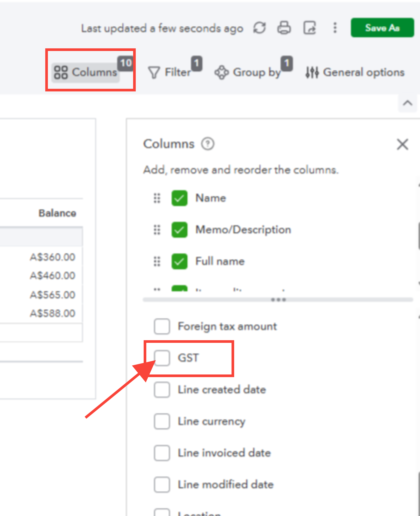Open the Columns customization tab
420x516 pixels.
point(86,72)
